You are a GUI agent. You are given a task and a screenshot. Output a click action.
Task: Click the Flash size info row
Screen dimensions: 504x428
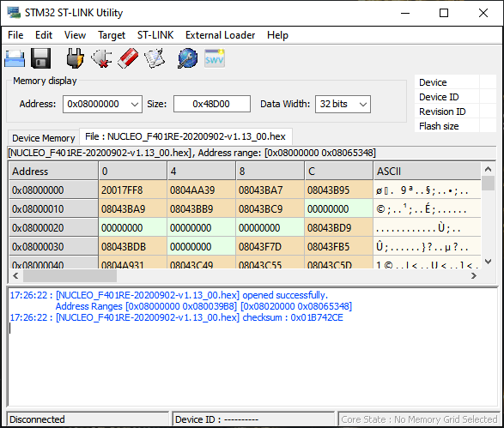tap(455, 126)
